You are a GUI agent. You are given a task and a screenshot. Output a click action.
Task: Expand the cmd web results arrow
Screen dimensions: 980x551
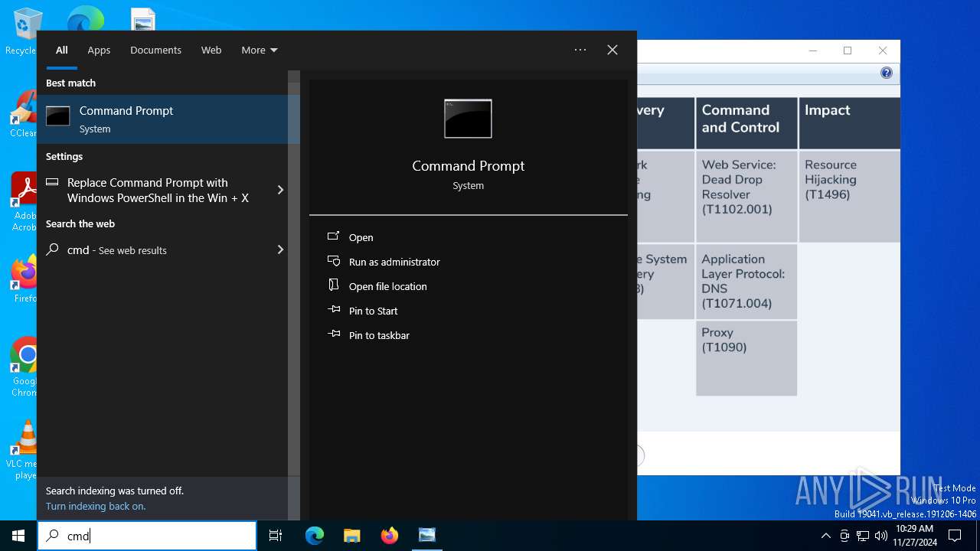click(x=280, y=249)
